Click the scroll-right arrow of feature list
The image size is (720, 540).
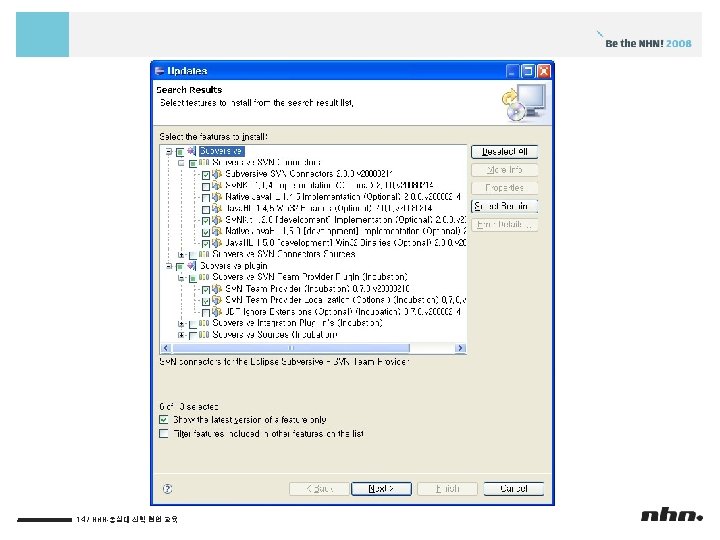coord(460,348)
